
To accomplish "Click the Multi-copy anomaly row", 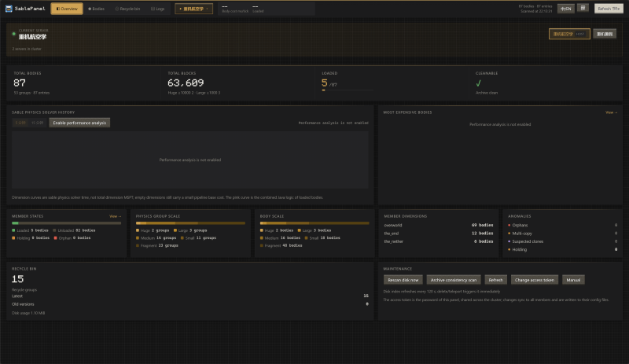I will (x=562, y=233).
